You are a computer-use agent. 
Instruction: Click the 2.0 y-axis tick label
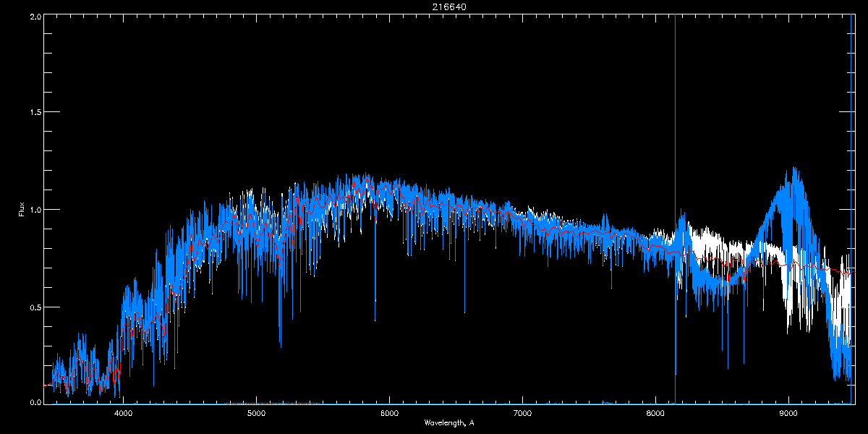coord(35,16)
